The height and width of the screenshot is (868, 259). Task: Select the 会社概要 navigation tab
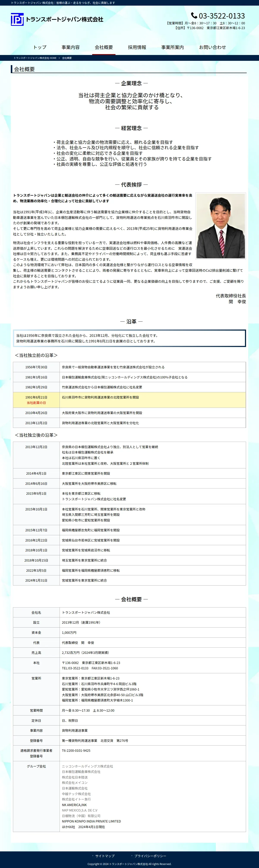coord(104,47)
